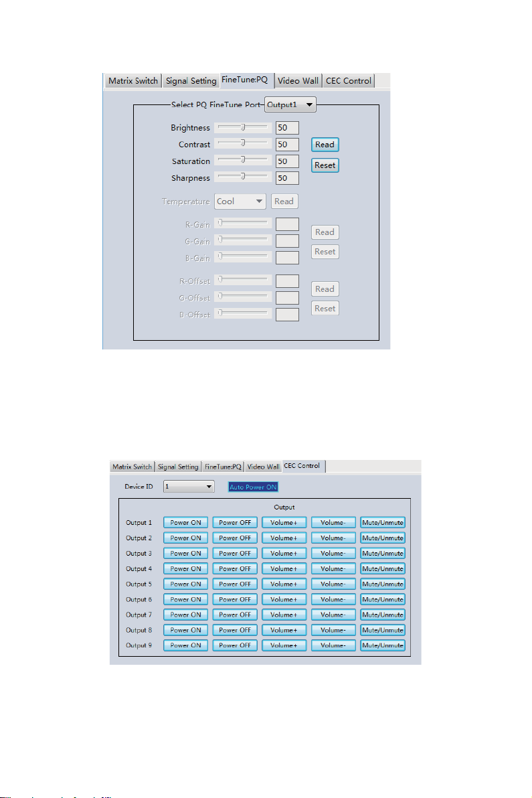Click Power OFF for Output 1

[235, 523]
